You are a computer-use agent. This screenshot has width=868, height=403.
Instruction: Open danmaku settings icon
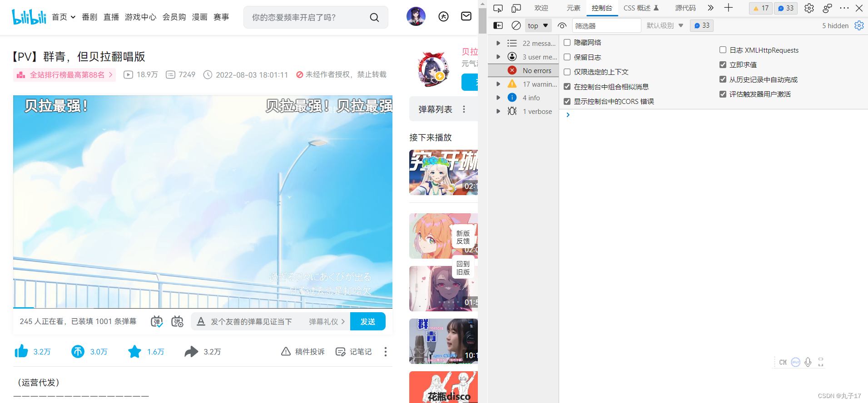[177, 321]
